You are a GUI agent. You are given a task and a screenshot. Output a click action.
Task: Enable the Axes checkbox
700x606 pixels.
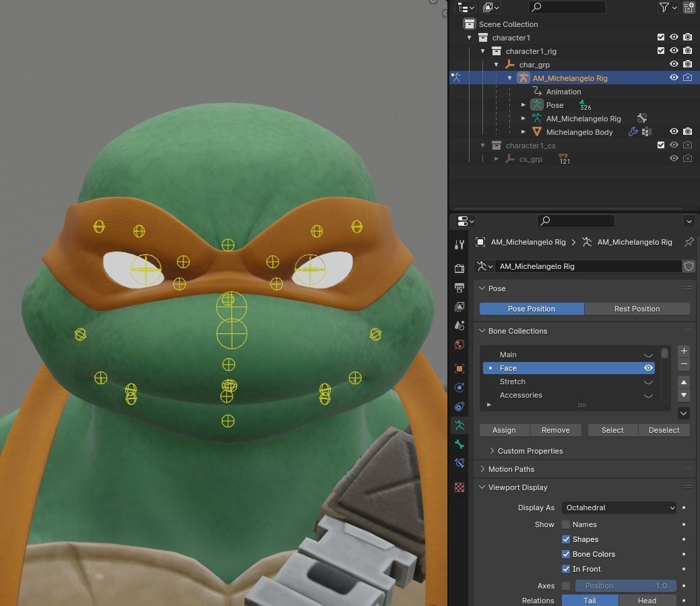tap(566, 586)
